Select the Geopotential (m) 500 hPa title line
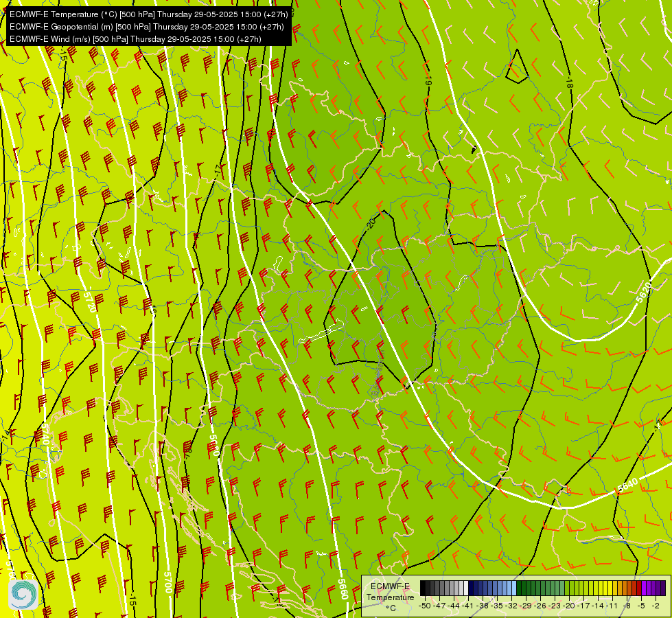This screenshot has width=672, height=618. click(x=147, y=27)
